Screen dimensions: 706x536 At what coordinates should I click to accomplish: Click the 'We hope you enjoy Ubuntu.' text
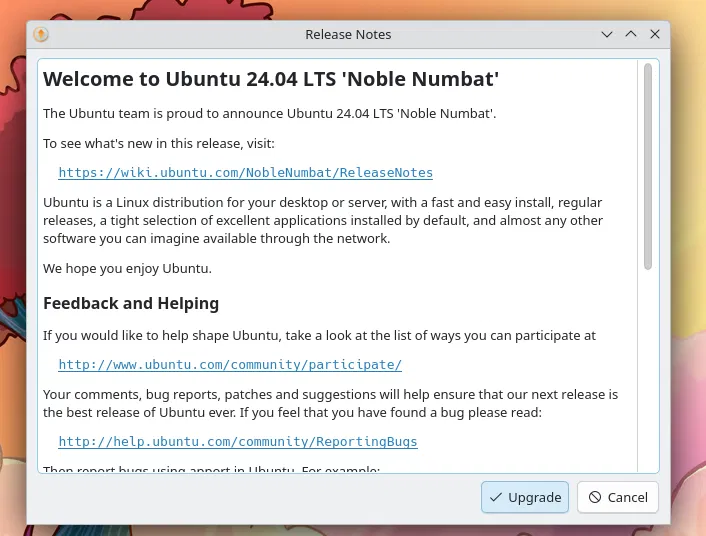click(x=127, y=268)
